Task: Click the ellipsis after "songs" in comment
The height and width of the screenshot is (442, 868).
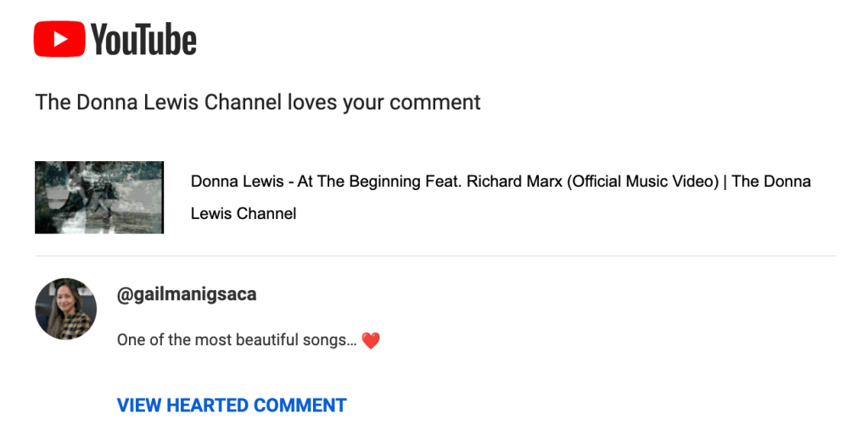Action: tap(352, 341)
